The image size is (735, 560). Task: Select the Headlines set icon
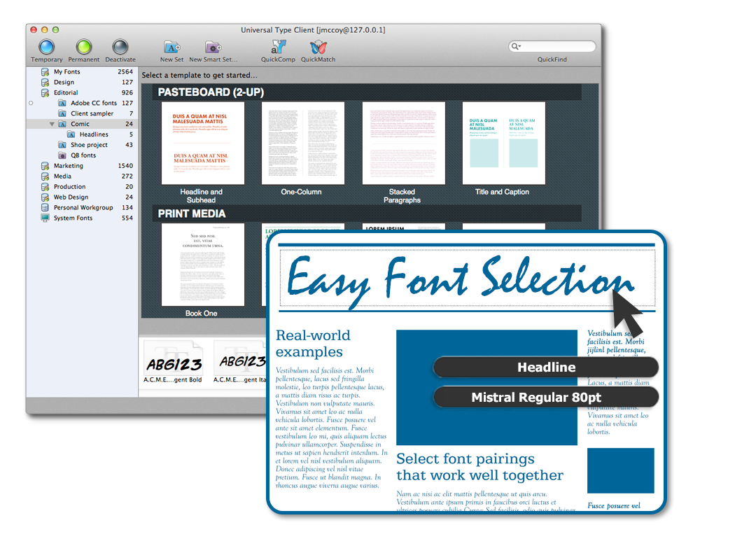click(x=71, y=134)
